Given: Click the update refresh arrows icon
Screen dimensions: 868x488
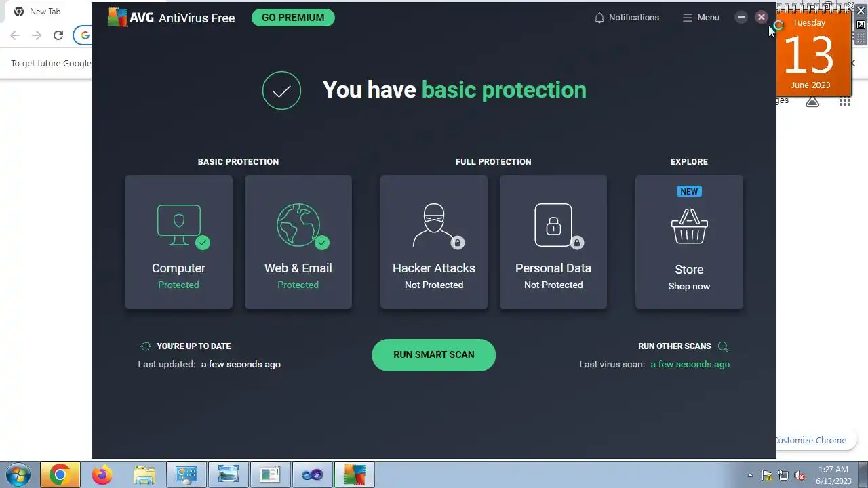Looking at the screenshot, I should pos(145,346).
